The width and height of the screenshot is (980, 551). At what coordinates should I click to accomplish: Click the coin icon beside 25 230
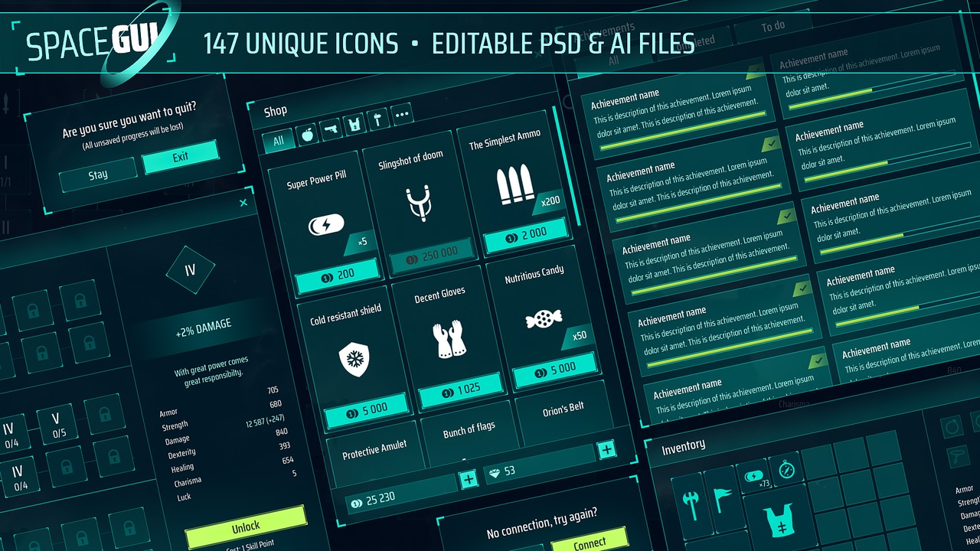pyautogui.click(x=357, y=504)
